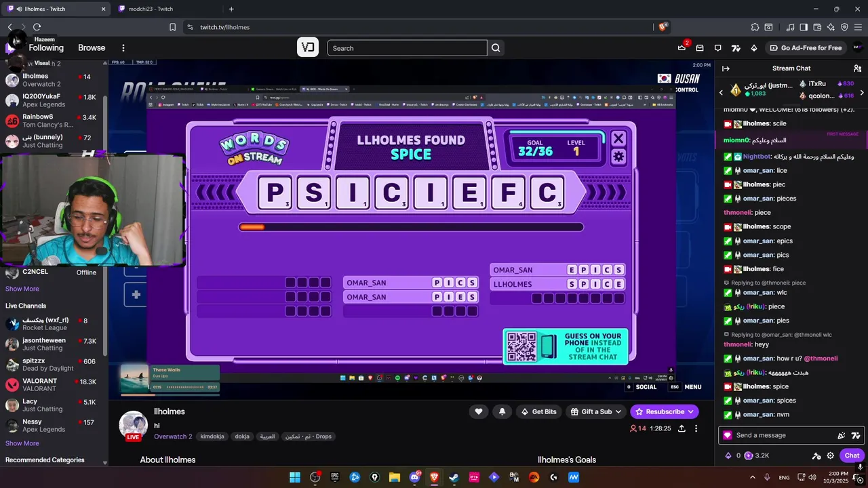868x488 pixels.
Task: Open the Whispers speech-bubble icon
Action: point(718,48)
